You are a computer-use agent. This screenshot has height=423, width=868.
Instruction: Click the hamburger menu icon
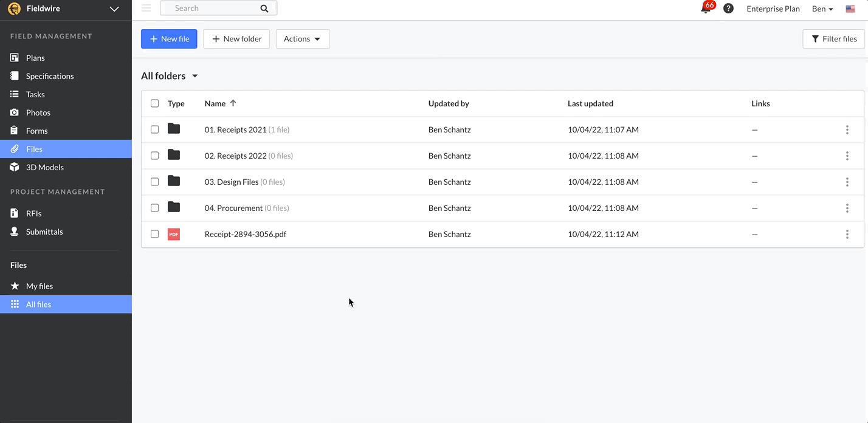coord(146,8)
